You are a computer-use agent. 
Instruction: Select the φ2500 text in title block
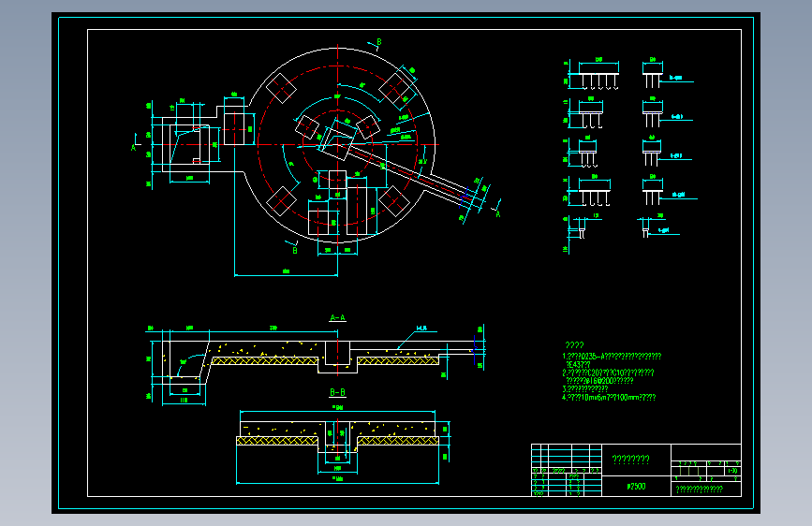coord(636,486)
